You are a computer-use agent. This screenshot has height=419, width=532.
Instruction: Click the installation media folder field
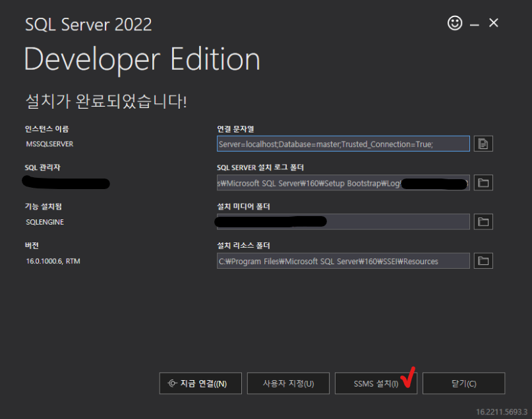pyautogui.click(x=343, y=222)
